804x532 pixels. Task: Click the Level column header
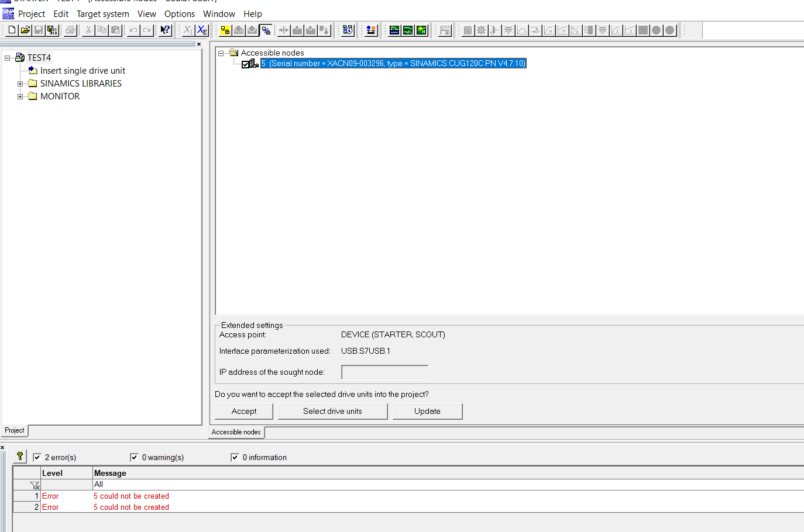(x=67, y=473)
